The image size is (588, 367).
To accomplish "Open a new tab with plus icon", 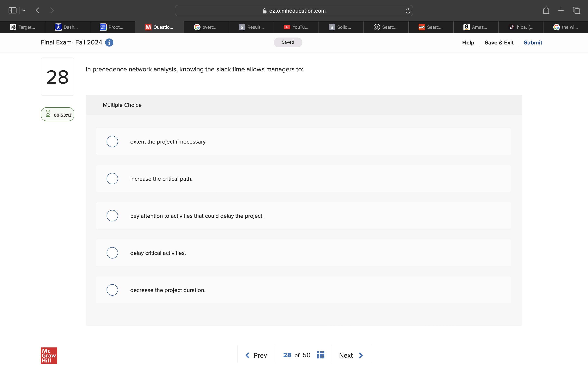I will (561, 10).
